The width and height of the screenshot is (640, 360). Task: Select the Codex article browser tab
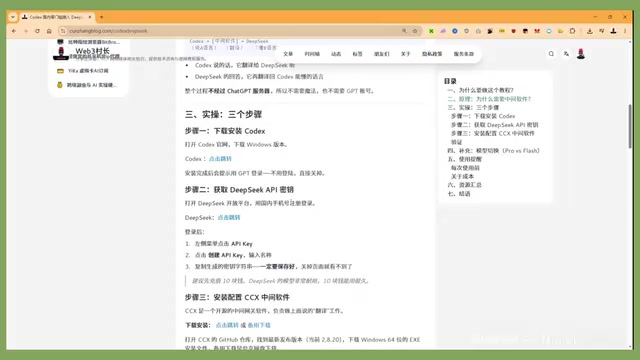(56, 17)
